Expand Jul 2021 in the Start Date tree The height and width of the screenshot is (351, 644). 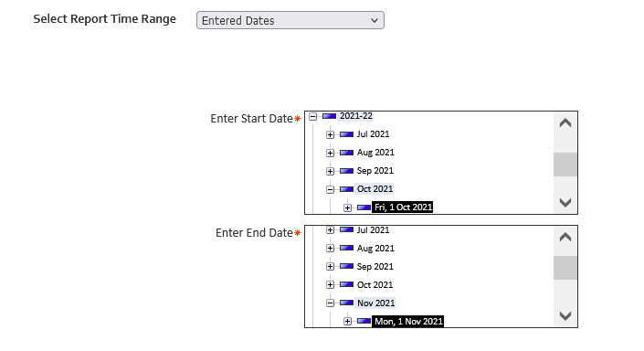click(x=330, y=134)
